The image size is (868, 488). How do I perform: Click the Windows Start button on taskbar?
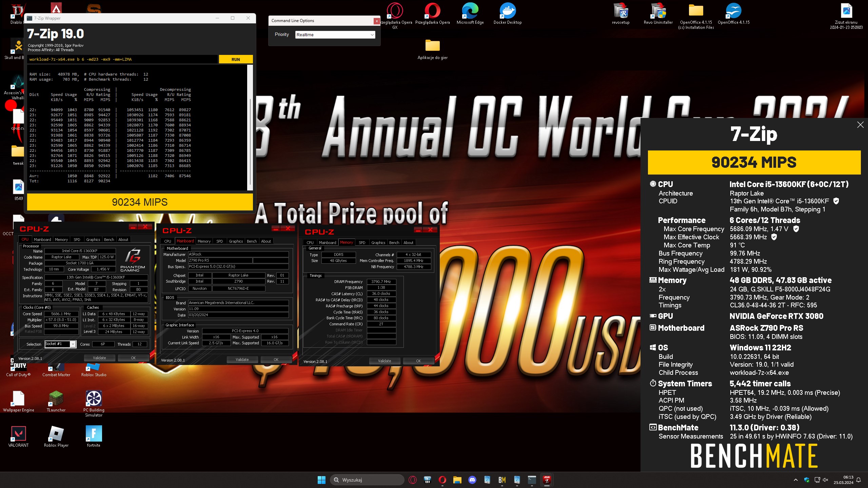(321, 480)
